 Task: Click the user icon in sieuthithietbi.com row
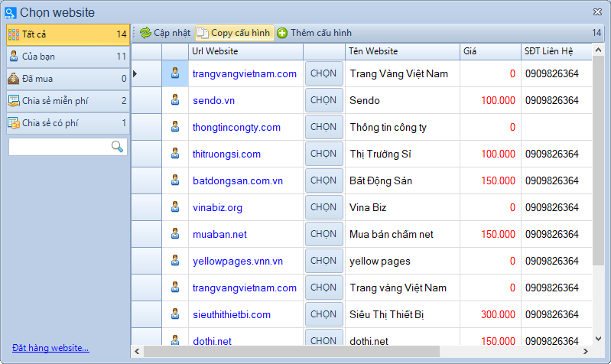point(175,314)
